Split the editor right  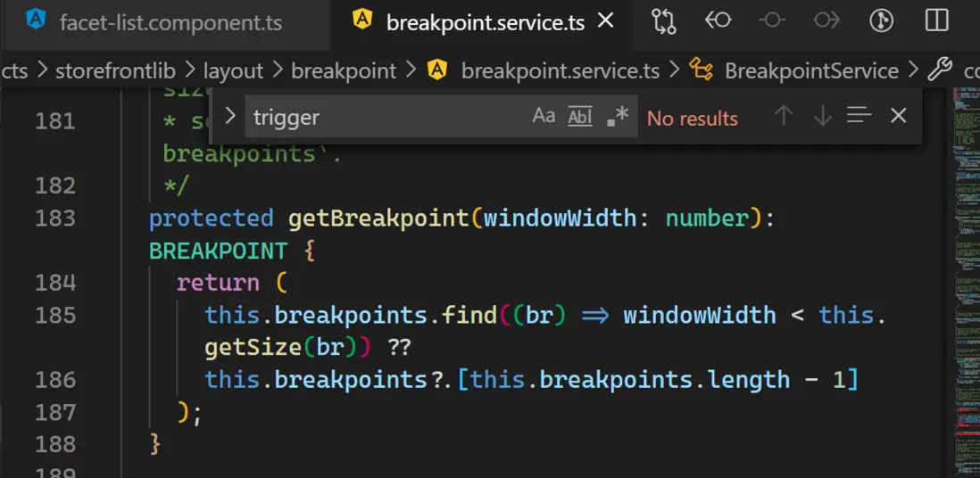(936, 21)
